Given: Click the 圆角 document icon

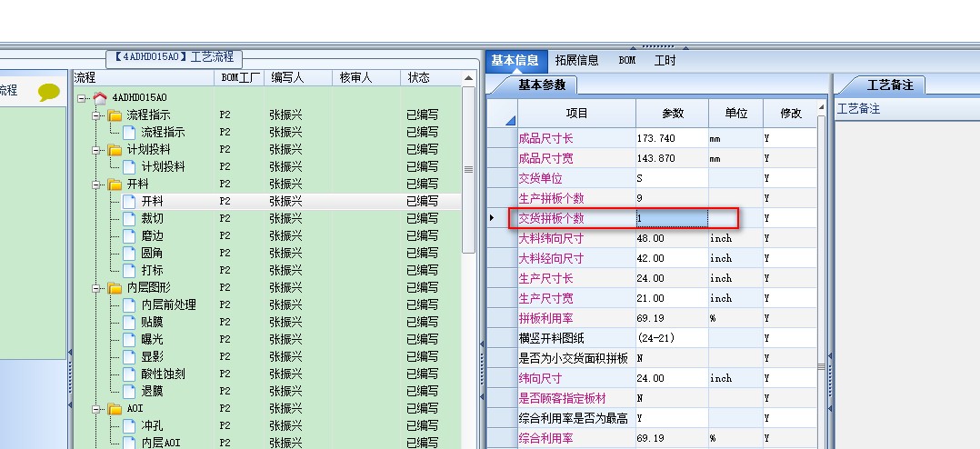Looking at the screenshot, I should point(129,254).
